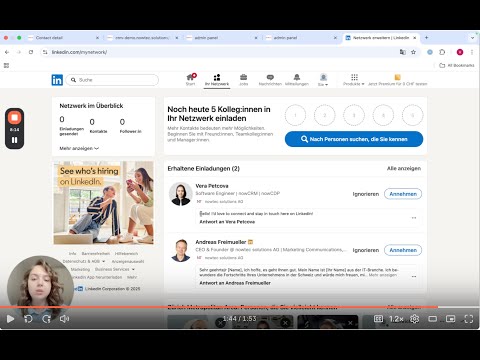Skip forward a few seconds
Viewport: 480px width, 360px height.
click(47, 319)
